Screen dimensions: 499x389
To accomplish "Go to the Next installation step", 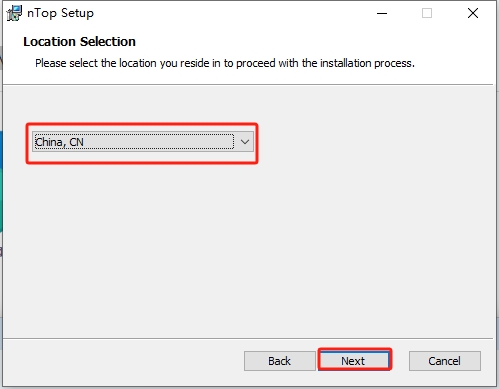I will 354,361.
